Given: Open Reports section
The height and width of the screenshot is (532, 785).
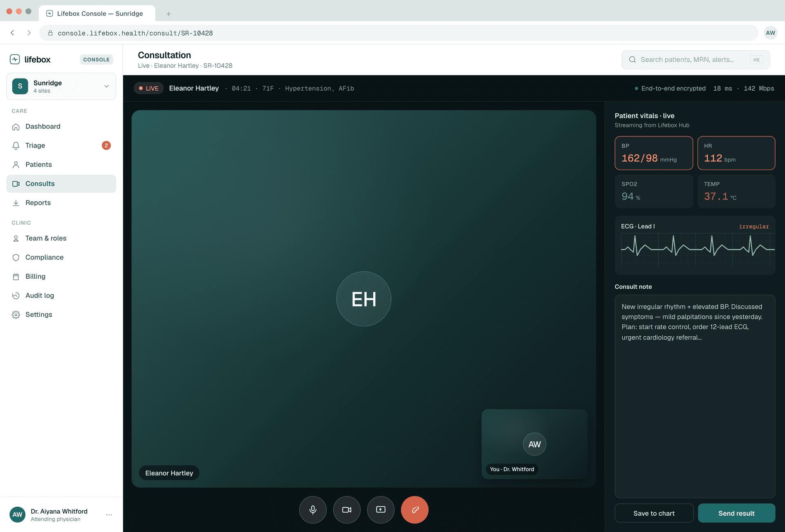Looking at the screenshot, I should (61, 203).
